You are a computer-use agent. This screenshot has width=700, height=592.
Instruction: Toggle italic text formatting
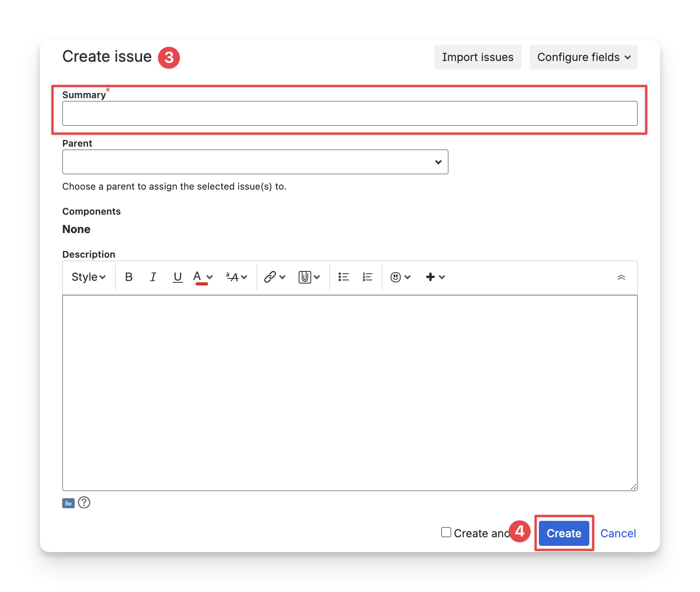(x=153, y=277)
